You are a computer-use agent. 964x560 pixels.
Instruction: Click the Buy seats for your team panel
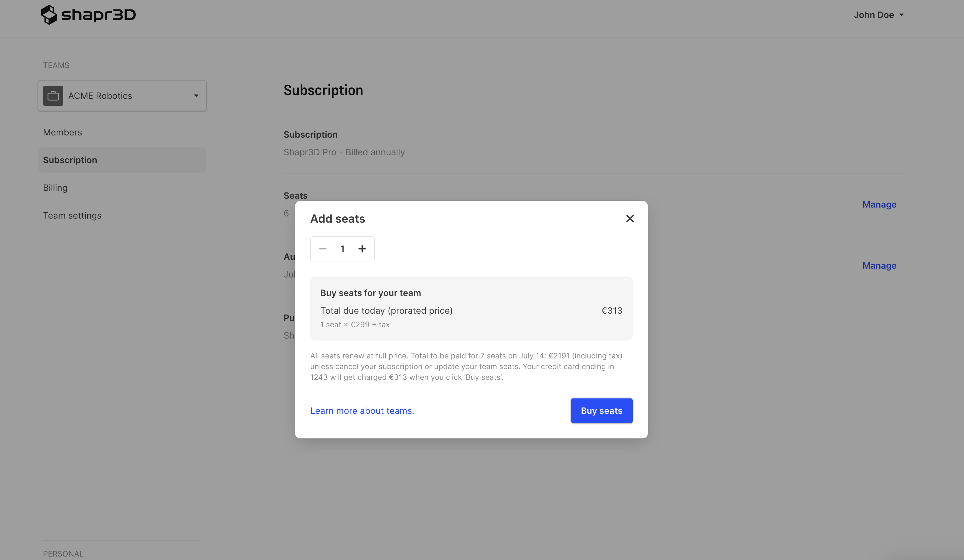[471, 308]
